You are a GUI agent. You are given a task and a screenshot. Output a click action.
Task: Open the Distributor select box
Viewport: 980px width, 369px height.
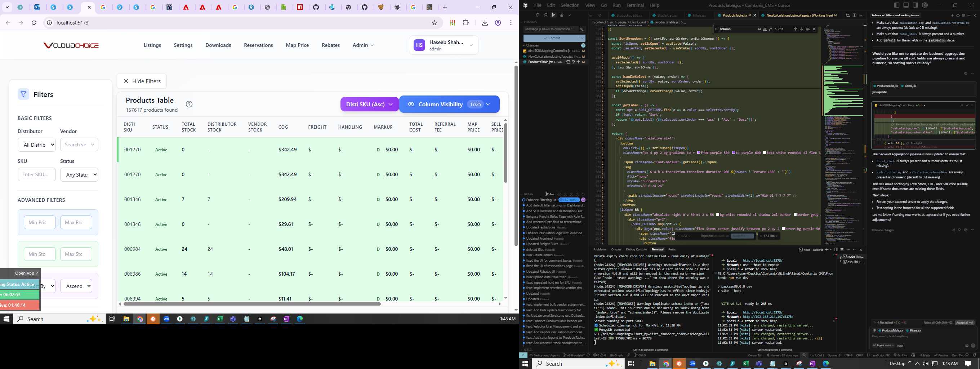[37, 145]
